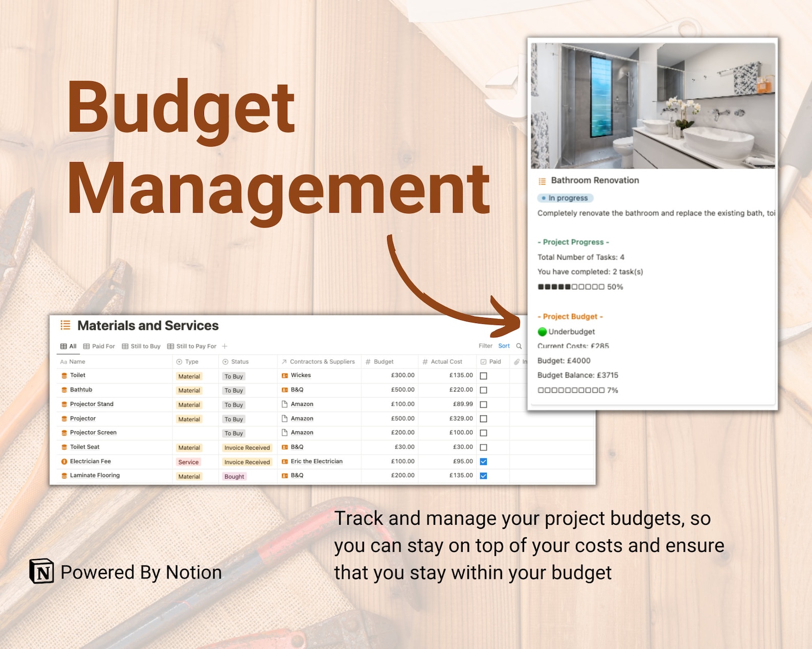Click the empty Type cell for Projector Screen

[195, 433]
